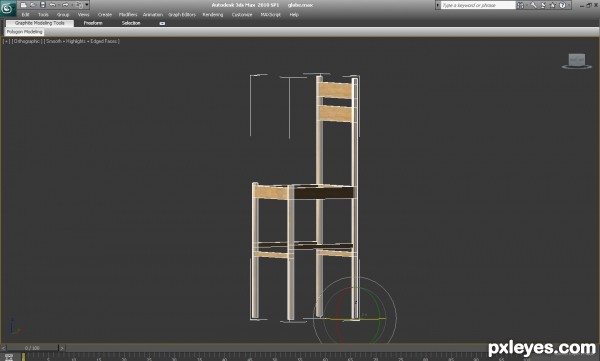This screenshot has height=361, width=600.
Task: Switch to the Selection ribbon tab
Action: 131,23
